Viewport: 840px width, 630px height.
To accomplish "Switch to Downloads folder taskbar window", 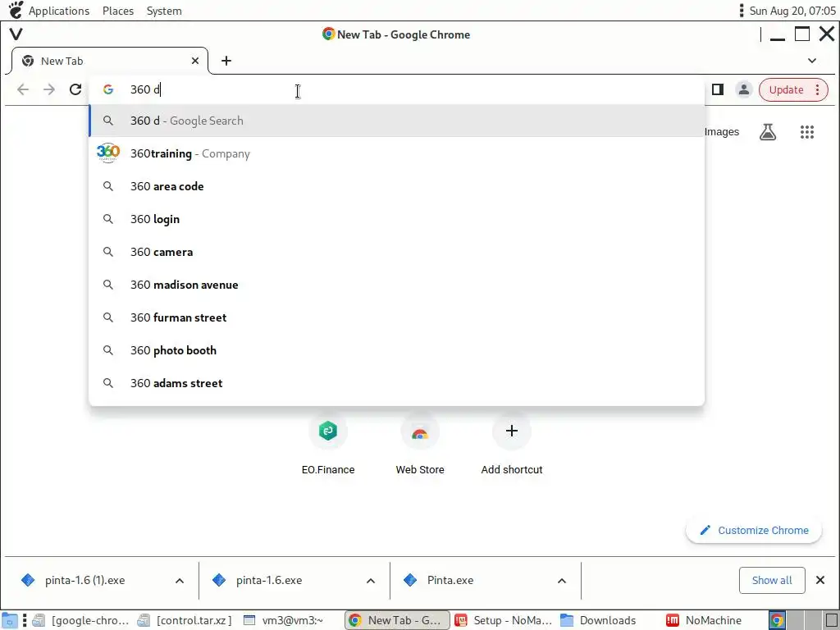I will [598, 620].
